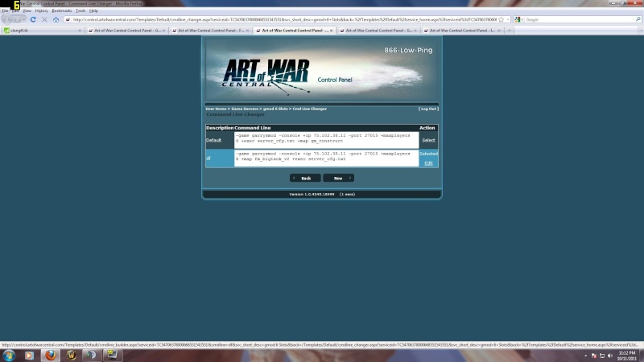
Task: Close the clang4l.tk tab
Action: 80,31
